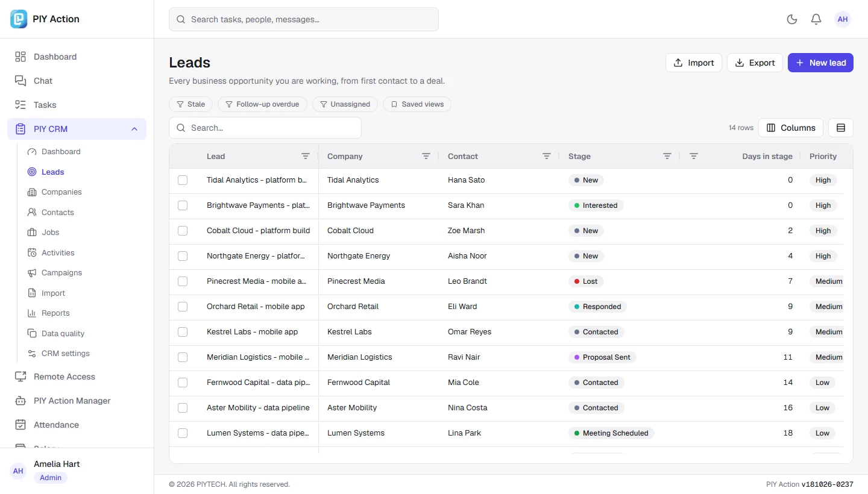
Task: Check the Cobalt Cloud lead row checkbox
Action: tap(183, 231)
